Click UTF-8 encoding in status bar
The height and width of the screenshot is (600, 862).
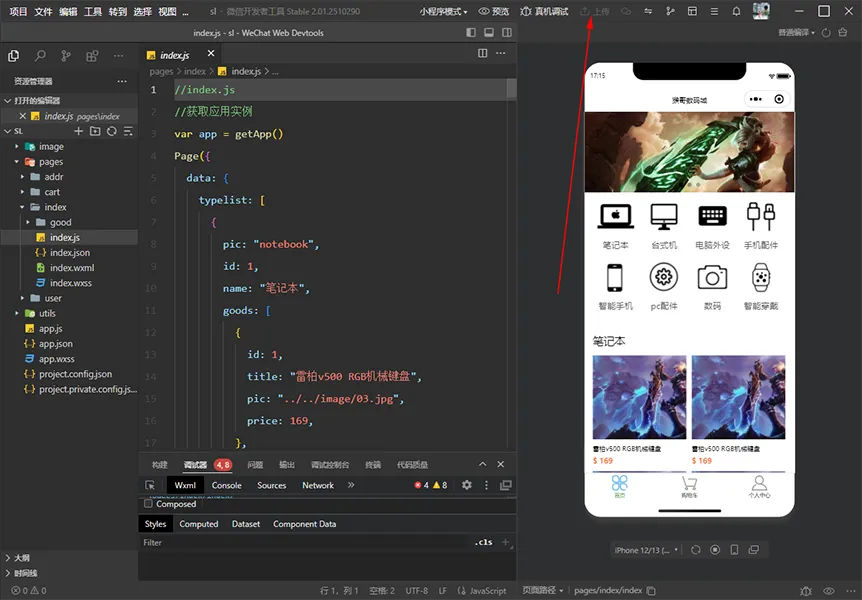click(417, 591)
